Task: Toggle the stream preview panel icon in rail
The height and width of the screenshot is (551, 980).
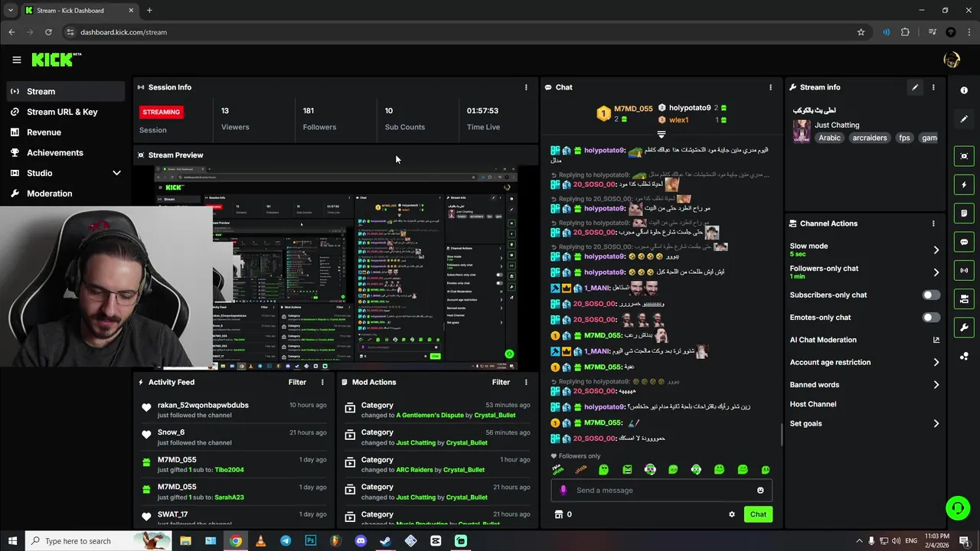Action: 964,156
